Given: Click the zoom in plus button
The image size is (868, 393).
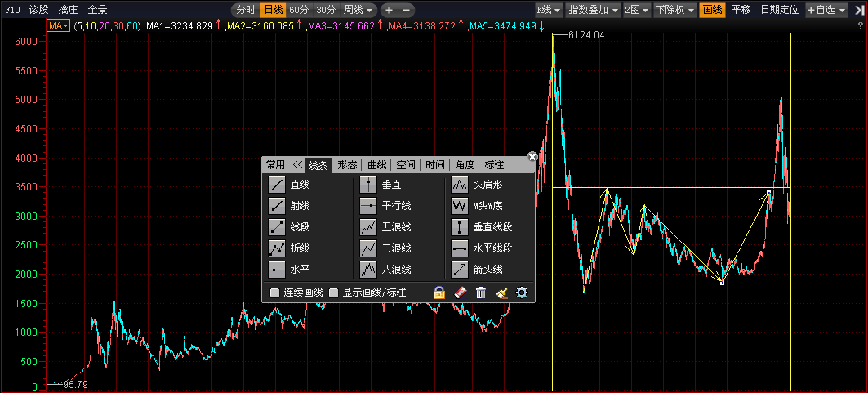Looking at the screenshot, I should (389, 10).
